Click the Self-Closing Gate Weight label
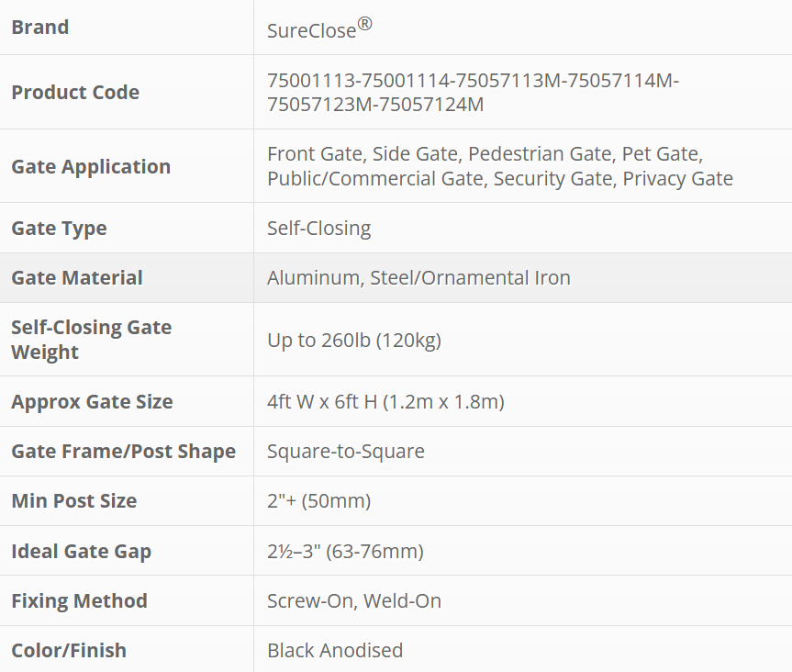This screenshot has height=672, width=792. click(x=91, y=340)
